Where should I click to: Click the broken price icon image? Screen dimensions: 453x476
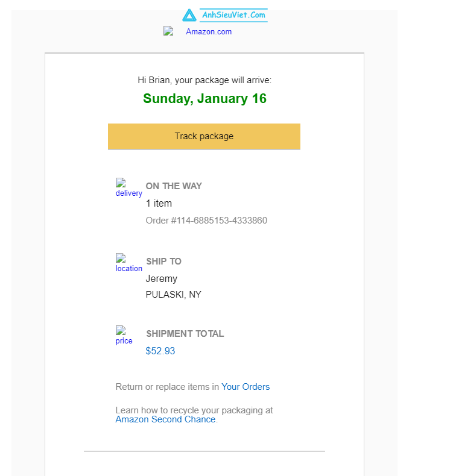(121, 330)
